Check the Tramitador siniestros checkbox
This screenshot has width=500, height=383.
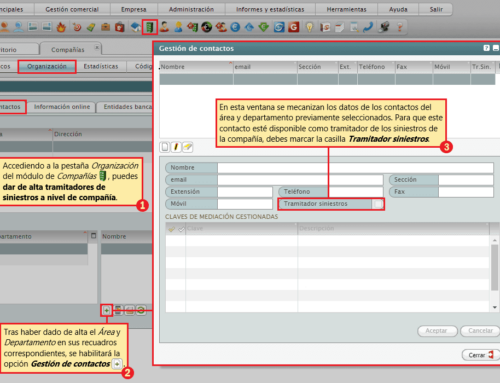tap(378, 204)
